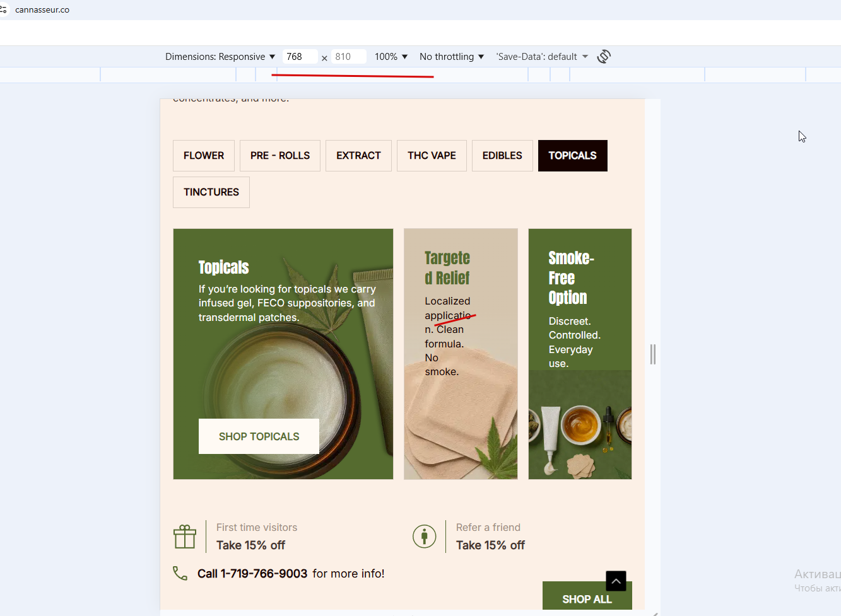The width and height of the screenshot is (841, 616).
Task: Open the No throttling dropdown
Action: pyautogui.click(x=452, y=57)
